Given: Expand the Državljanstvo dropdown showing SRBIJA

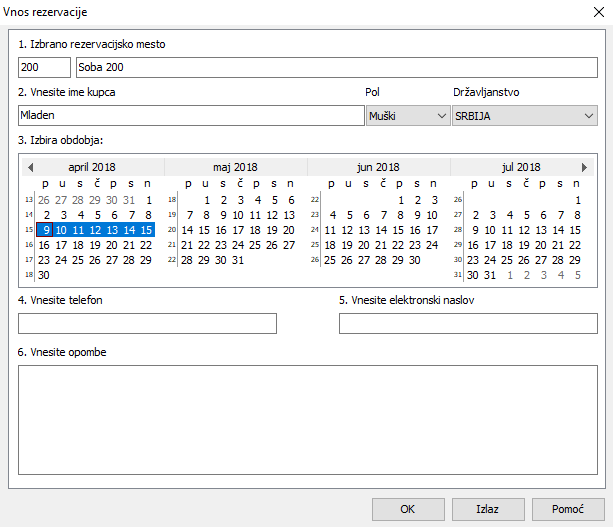Looking at the screenshot, I should 524,116.
